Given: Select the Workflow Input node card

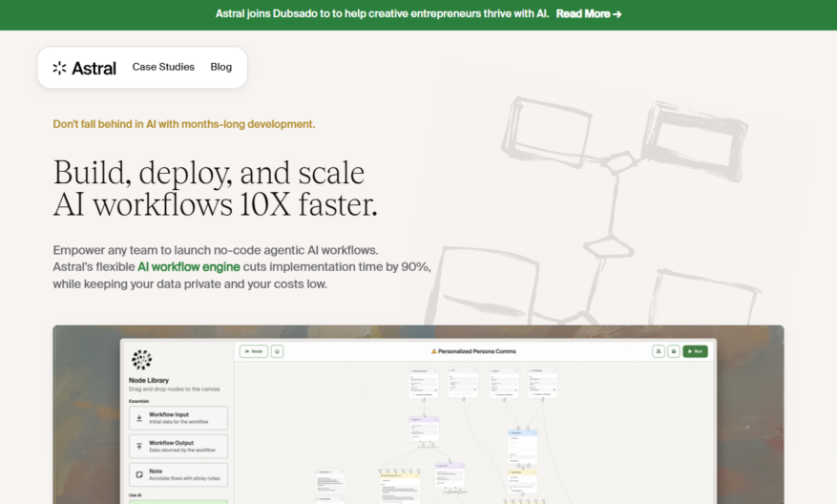Looking at the screenshot, I should (x=178, y=418).
